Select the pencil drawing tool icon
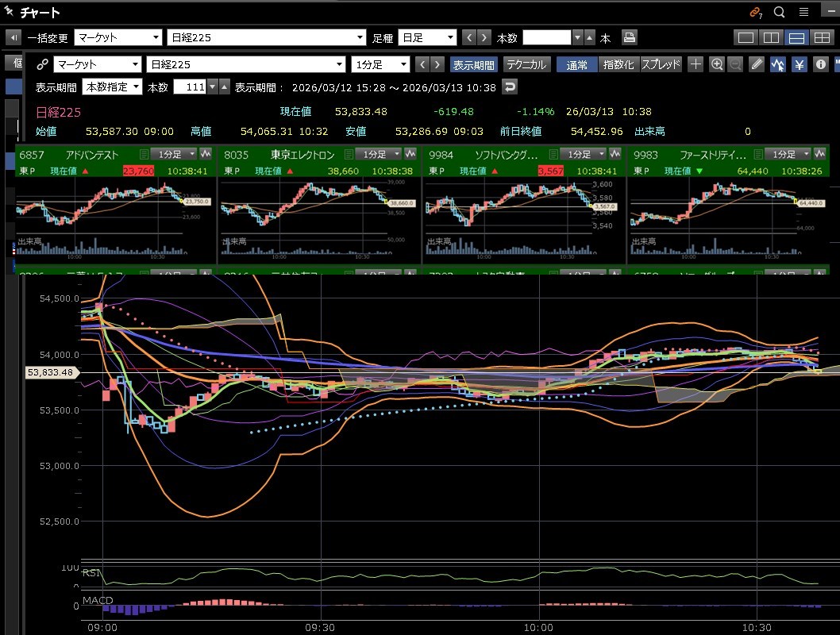 point(757,64)
